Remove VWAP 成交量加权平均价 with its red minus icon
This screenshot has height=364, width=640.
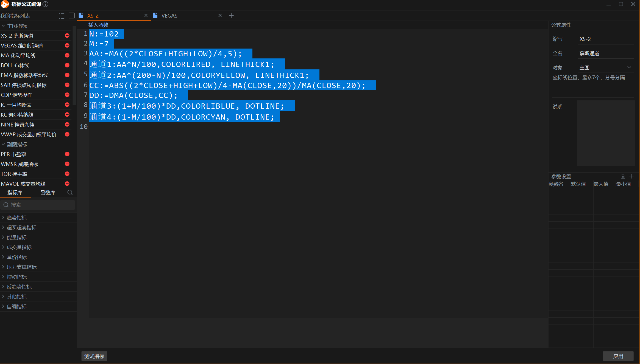pyautogui.click(x=67, y=134)
